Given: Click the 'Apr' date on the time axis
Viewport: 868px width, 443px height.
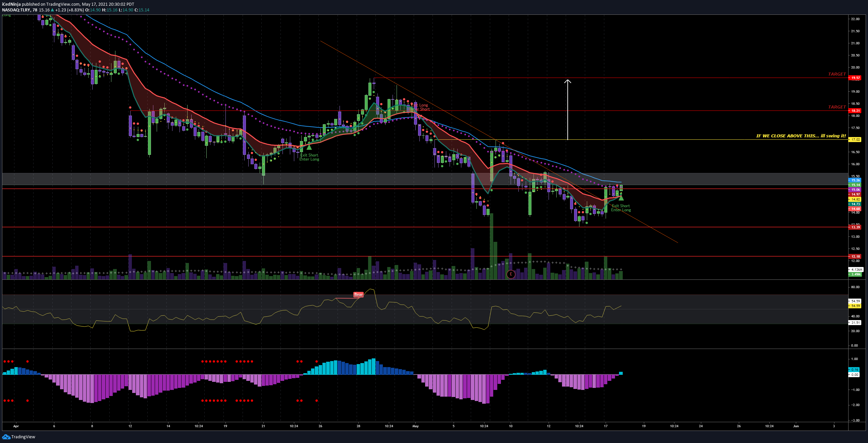Looking at the screenshot, I should tap(16, 426).
